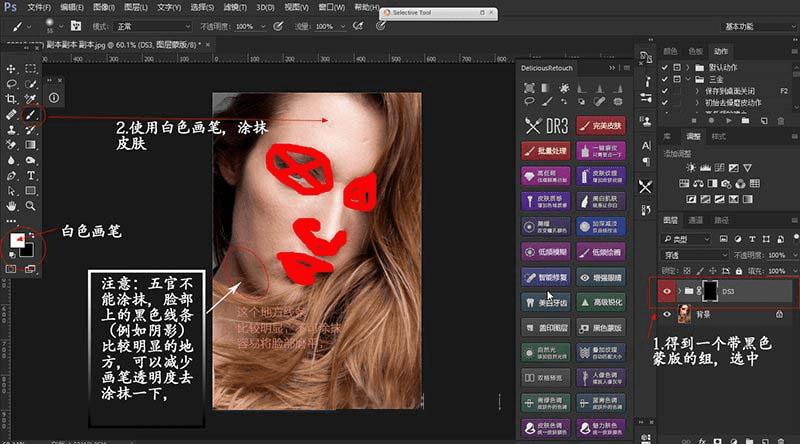800x444 pixels.
Task: Pick the Lasso tool
Action: (12, 85)
